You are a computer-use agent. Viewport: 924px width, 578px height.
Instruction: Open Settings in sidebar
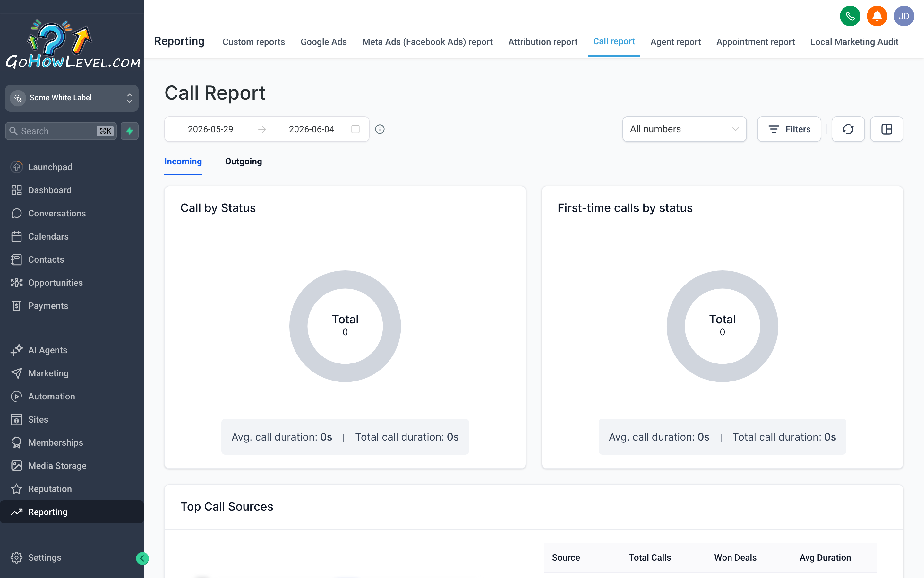click(72, 558)
